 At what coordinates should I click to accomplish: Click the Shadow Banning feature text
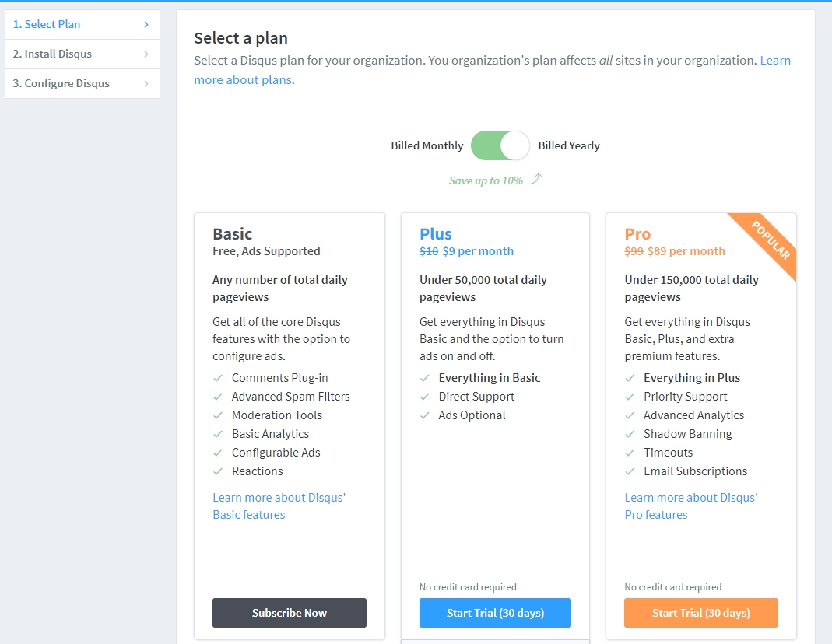(688, 434)
